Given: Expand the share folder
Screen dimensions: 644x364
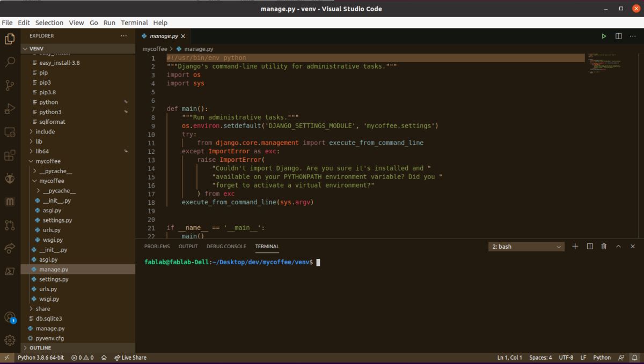Looking at the screenshot, I should [x=78, y=309].
